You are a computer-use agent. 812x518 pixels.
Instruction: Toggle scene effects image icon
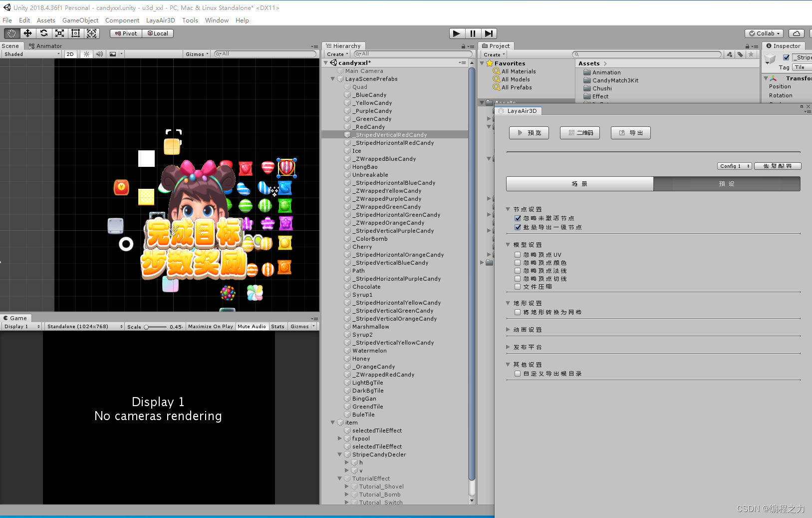[x=113, y=54]
